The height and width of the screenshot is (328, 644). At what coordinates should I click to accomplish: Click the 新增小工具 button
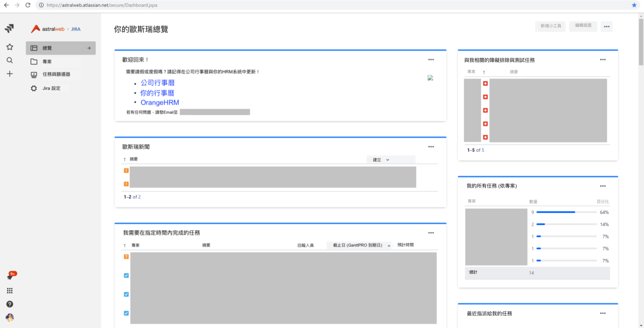[x=550, y=26]
